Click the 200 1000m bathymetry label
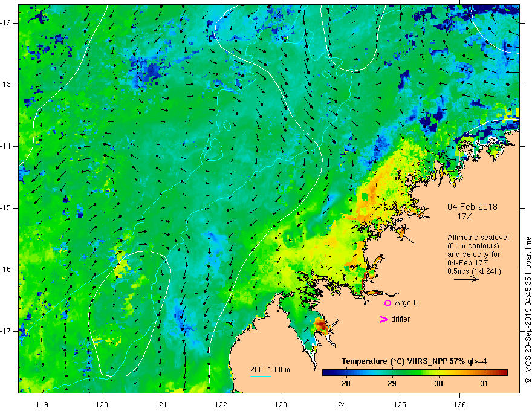The image size is (532, 411). (x=270, y=370)
